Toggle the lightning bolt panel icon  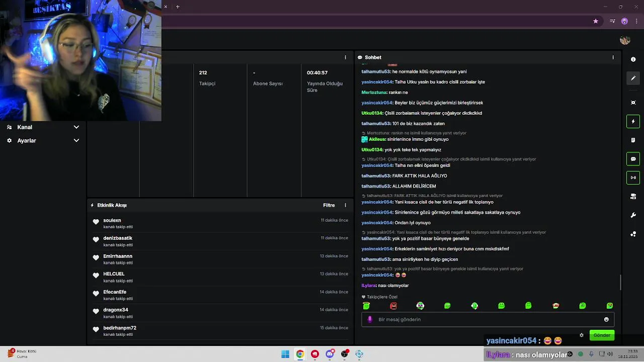(x=633, y=121)
